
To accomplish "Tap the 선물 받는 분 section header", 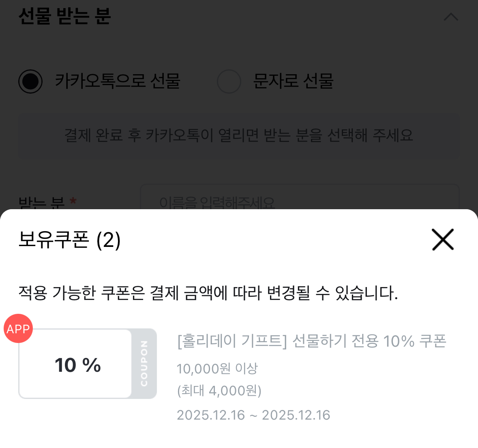I will click(65, 16).
